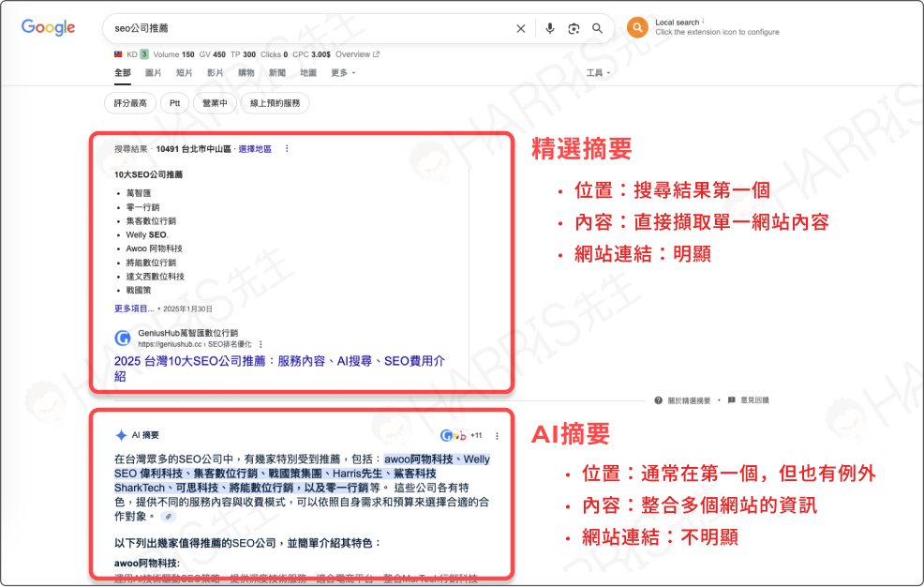Click the AI 摘要 sparkle icon
The image size is (924, 587).
[x=121, y=435]
